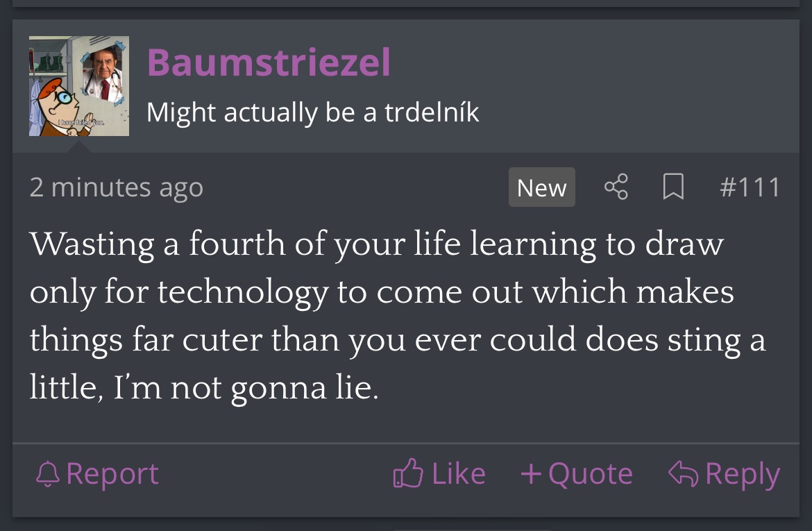Open the #111 post permalink
The image size is (812, 531).
click(750, 187)
